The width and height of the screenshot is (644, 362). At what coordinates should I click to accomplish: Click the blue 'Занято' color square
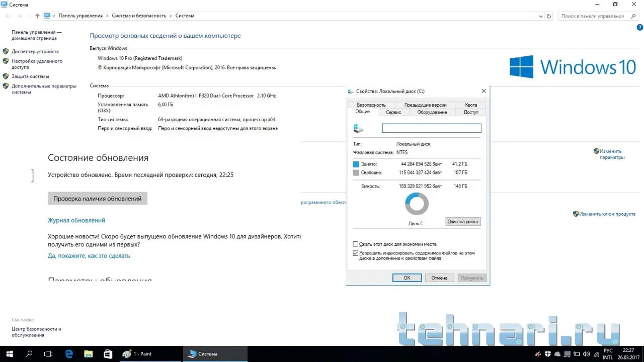point(356,164)
